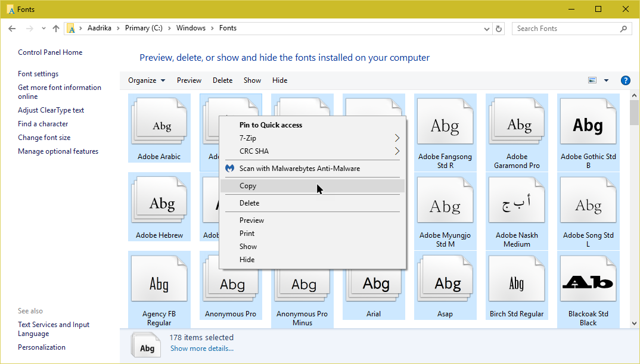Copy the selected fonts via the context menu
Viewport: 640px width, 364px height.
point(247,185)
